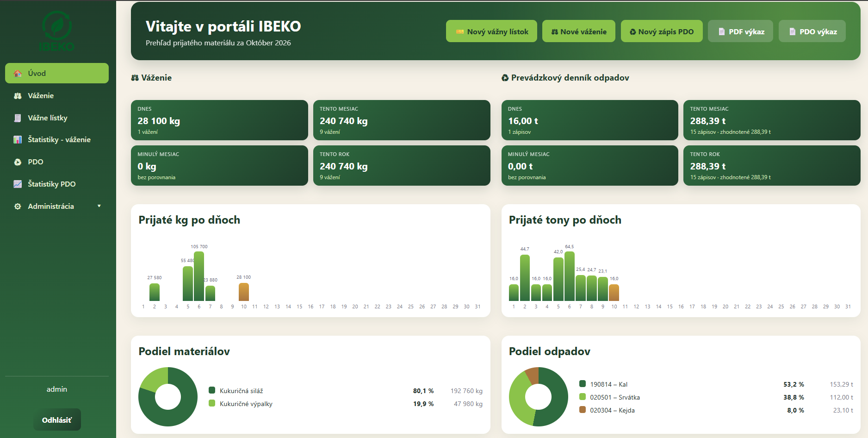Click the 020501 – Srvátka legend text
Screen dimensions: 868x438
tap(615, 397)
